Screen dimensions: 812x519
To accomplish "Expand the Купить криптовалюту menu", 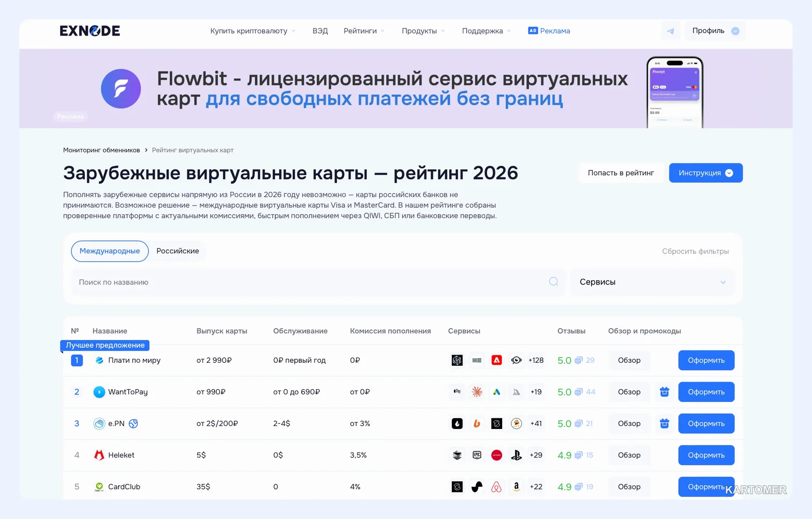I will pos(253,31).
